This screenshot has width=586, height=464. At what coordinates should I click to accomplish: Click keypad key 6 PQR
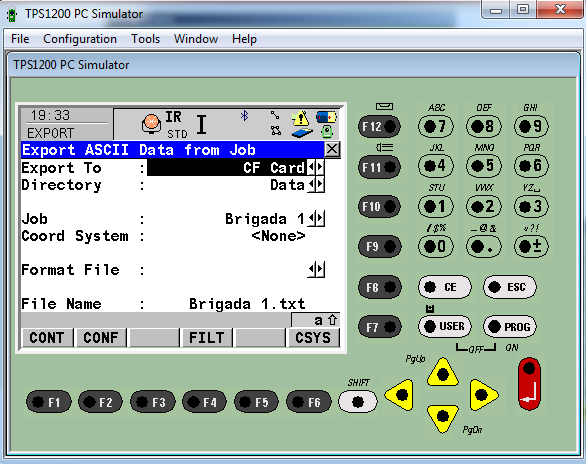[531, 166]
